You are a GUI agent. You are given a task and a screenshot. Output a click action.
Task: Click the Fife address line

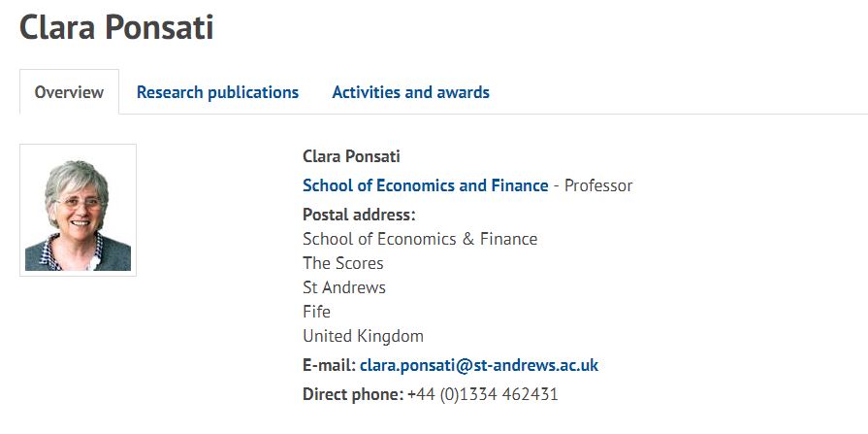tap(316, 312)
